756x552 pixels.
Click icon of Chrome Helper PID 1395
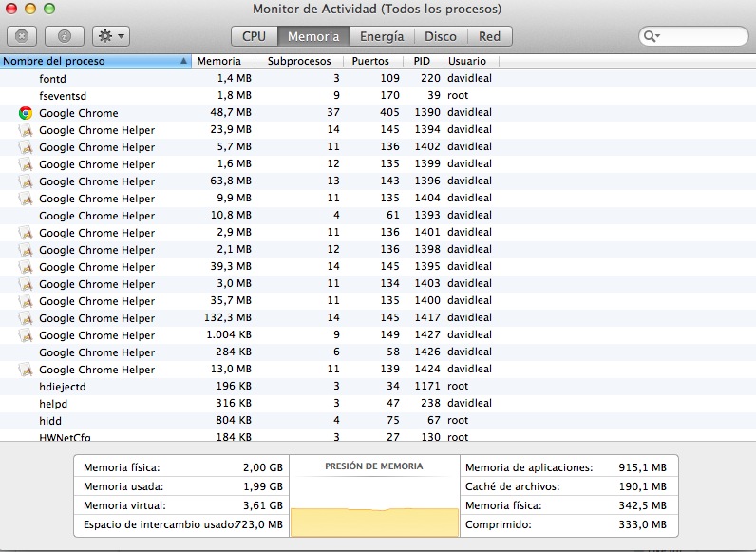click(26, 267)
